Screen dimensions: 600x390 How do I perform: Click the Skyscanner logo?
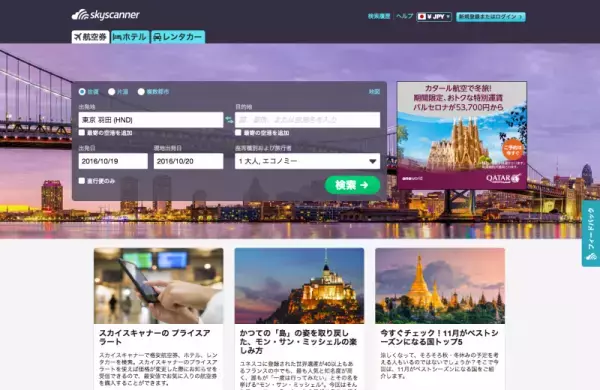pyautogui.click(x=106, y=15)
